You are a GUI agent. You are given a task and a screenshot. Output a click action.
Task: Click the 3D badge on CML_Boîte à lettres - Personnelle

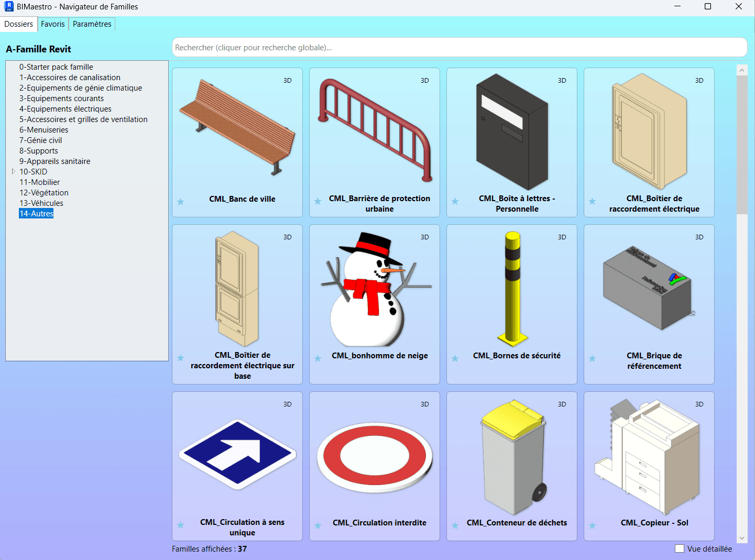tap(562, 81)
